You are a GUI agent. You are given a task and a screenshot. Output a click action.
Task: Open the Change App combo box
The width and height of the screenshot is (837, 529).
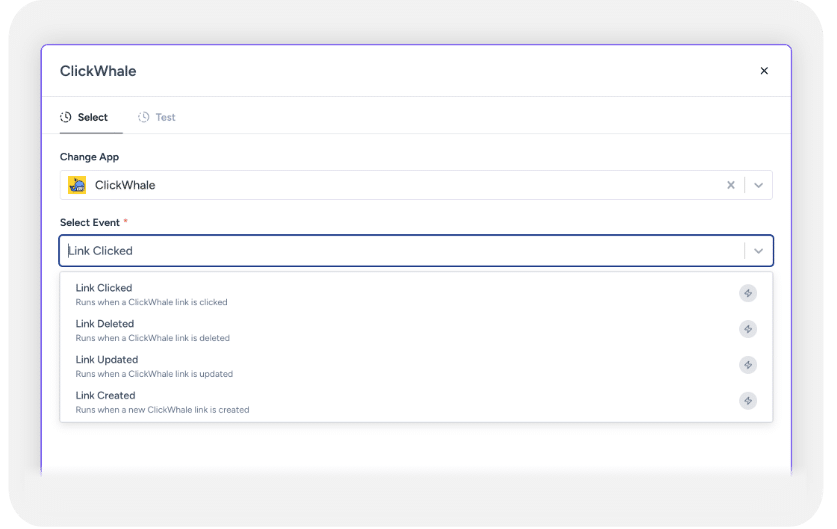pyautogui.click(x=416, y=185)
